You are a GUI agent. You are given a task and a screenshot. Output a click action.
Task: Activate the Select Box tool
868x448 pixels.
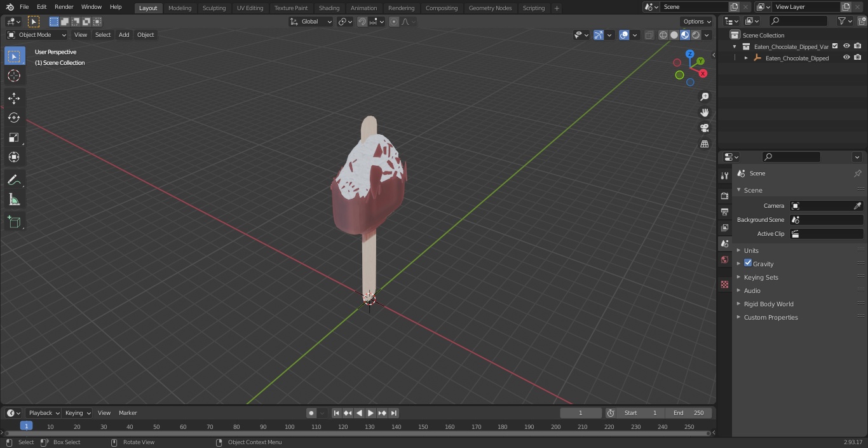pos(14,56)
